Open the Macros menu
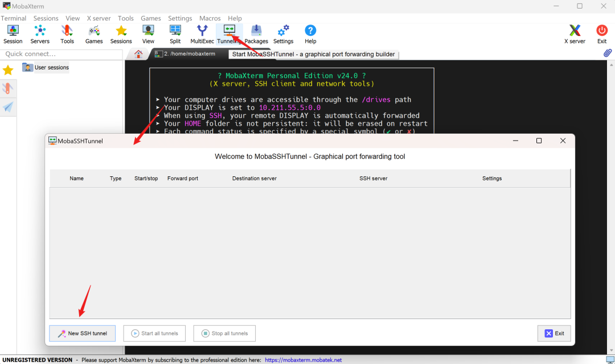Screen dimensions: 615x364 (210, 18)
